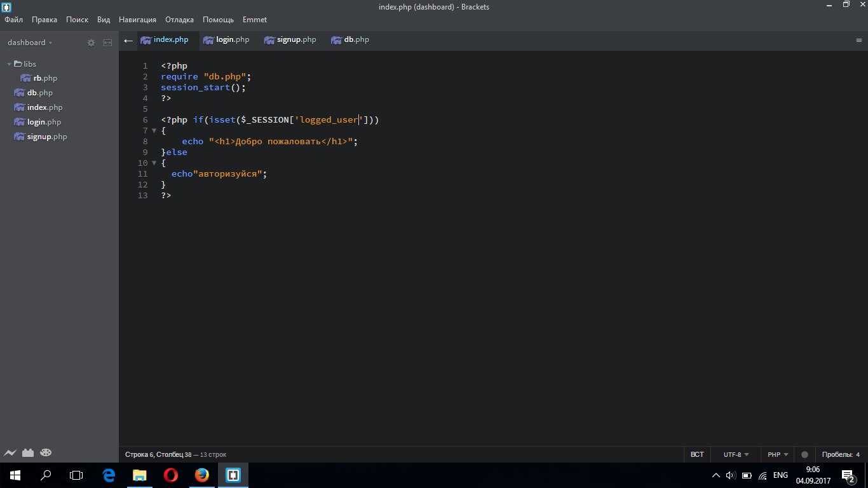Open the Отладка menu
The image size is (868, 488).
coord(179,20)
